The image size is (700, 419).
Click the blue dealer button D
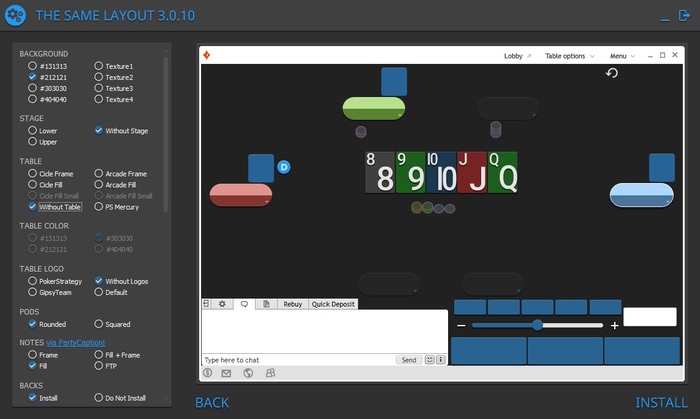(284, 167)
